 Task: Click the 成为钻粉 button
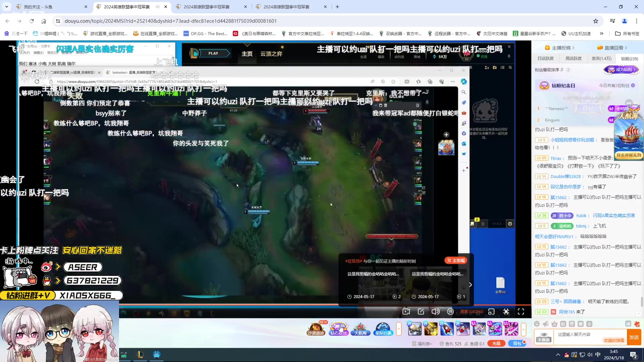tap(622, 70)
